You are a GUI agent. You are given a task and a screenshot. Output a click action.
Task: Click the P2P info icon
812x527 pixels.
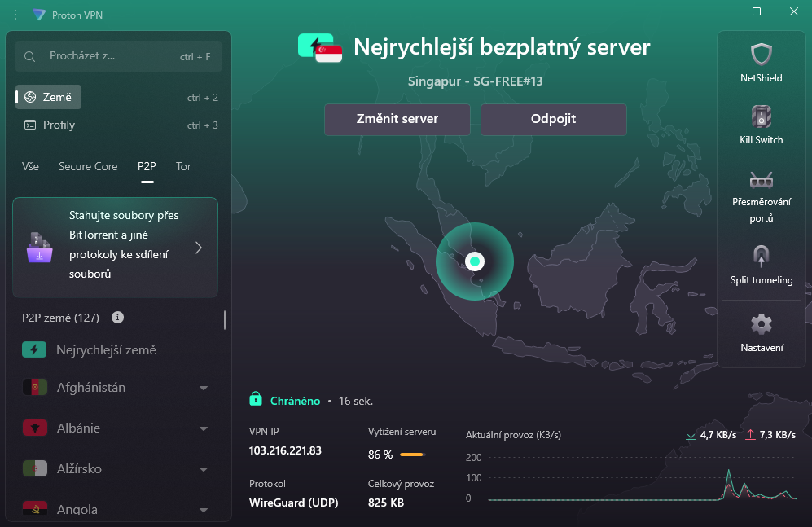click(117, 318)
